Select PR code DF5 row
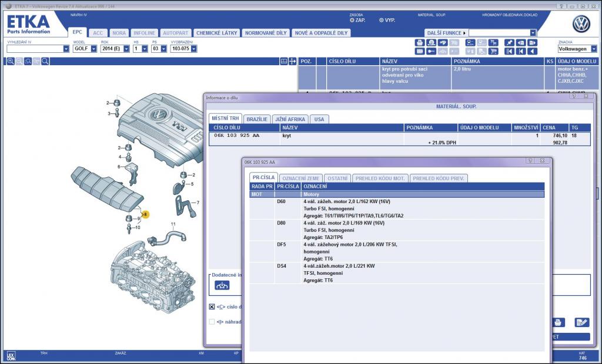The image size is (602, 364). [x=397, y=252]
